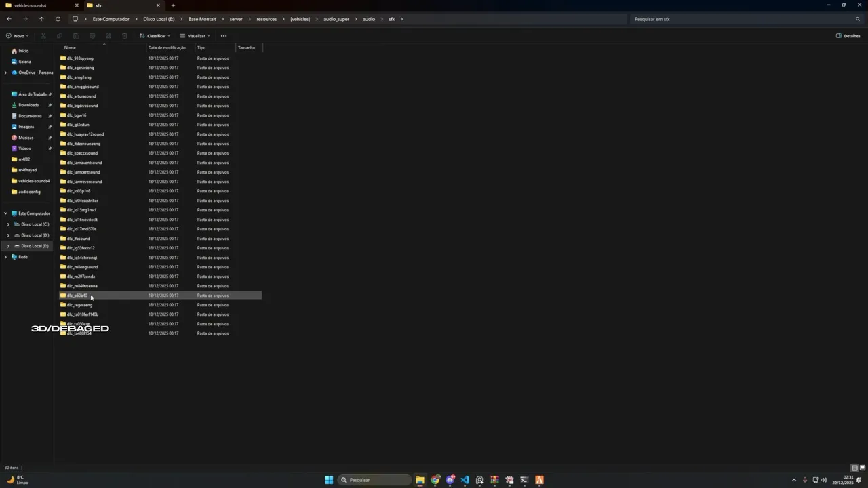This screenshot has width=868, height=488.
Task: Open the three-dot See more menu
Action: (224, 36)
